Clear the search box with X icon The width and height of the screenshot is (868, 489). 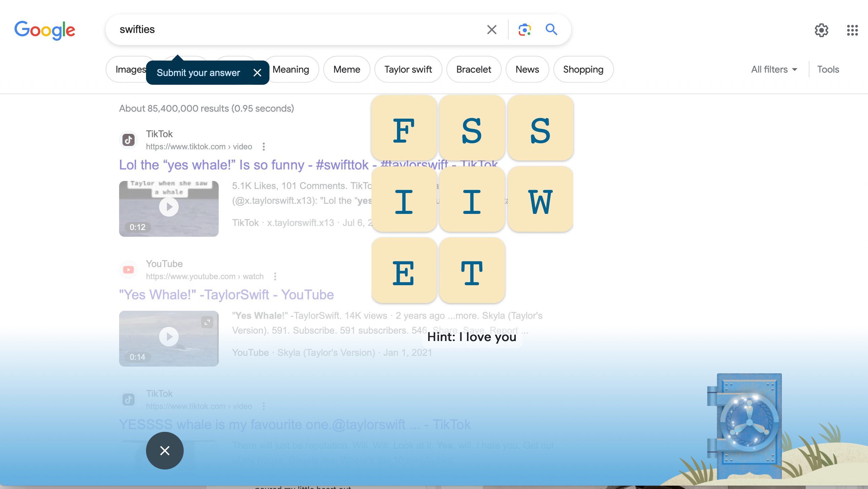pos(492,30)
